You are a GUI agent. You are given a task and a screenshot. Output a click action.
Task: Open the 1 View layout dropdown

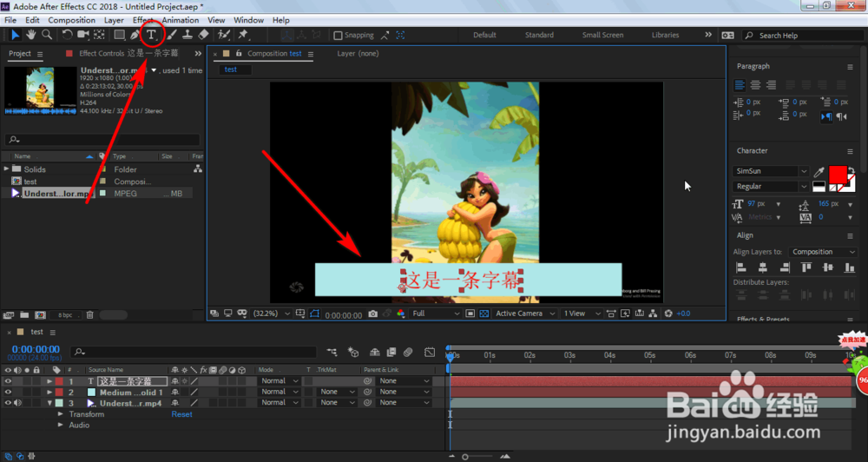click(582, 313)
